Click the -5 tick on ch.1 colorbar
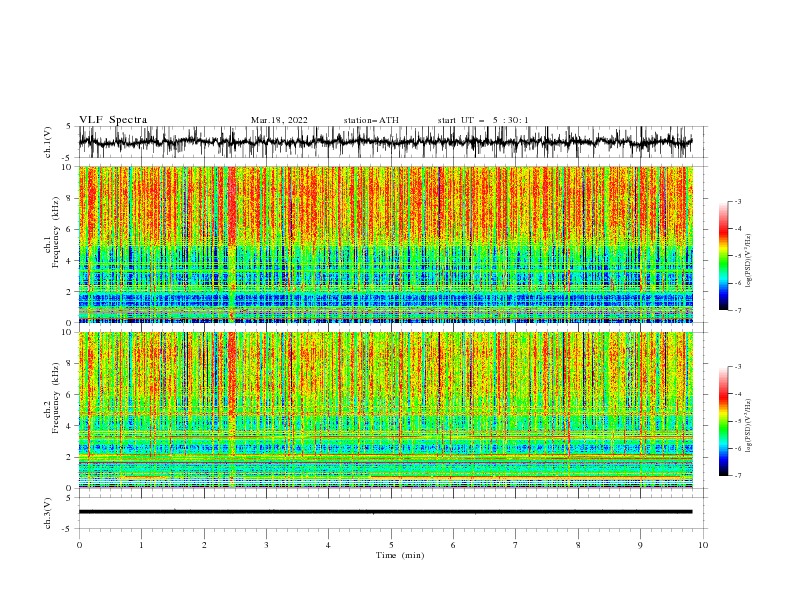The height and width of the screenshot is (612, 792). [738, 256]
